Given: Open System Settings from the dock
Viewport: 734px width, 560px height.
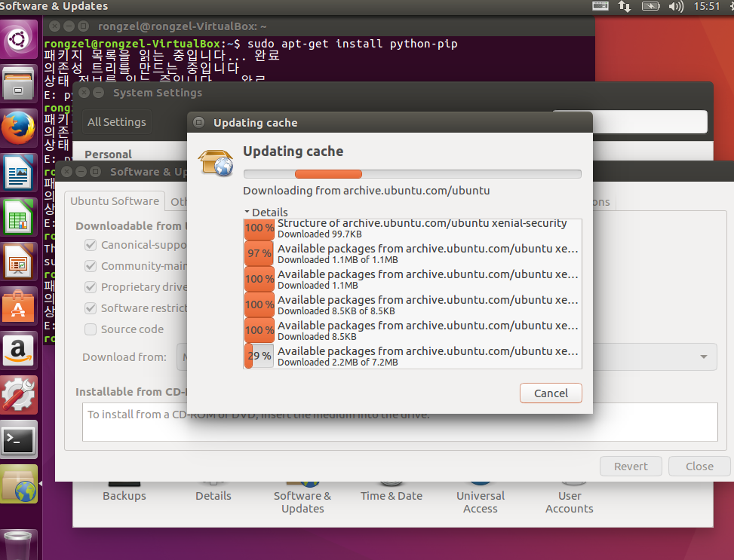Looking at the screenshot, I should pyautogui.click(x=18, y=395).
